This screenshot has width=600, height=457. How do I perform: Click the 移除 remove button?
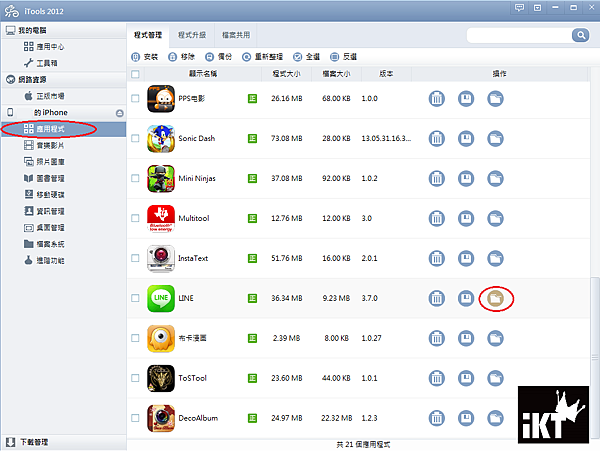(x=181, y=57)
